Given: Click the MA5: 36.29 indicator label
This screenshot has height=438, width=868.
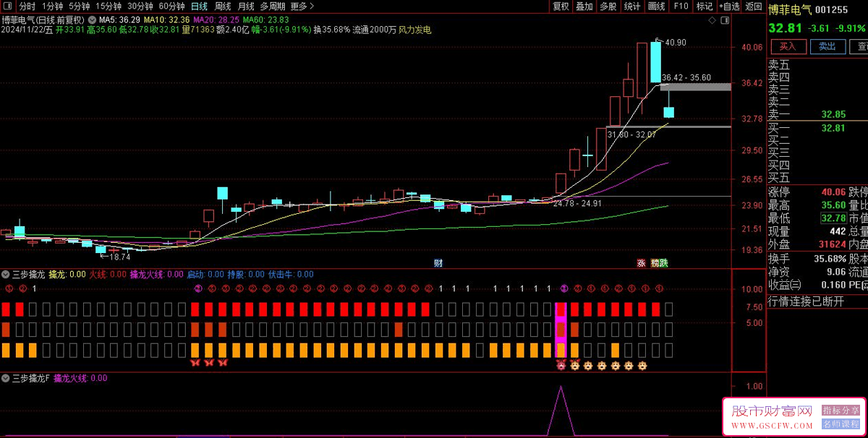Looking at the screenshot, I should coord(119,19).
